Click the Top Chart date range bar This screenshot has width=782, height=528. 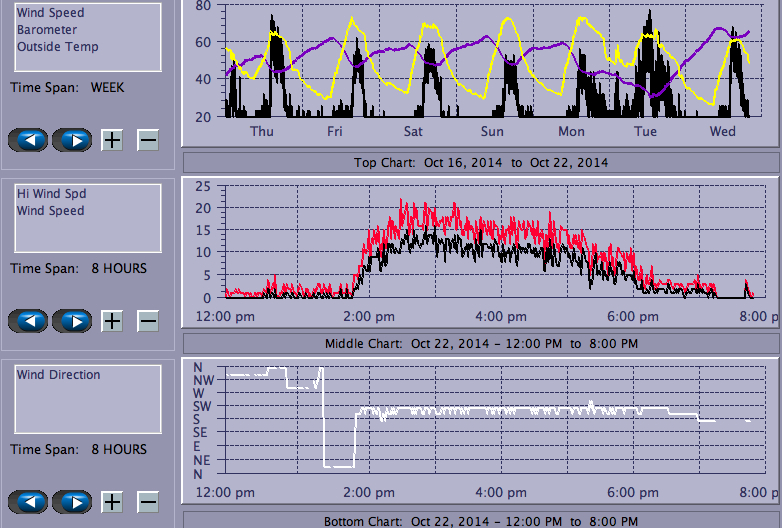tap(480, 162)
